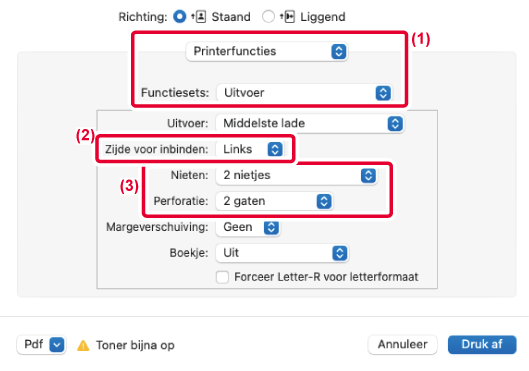529x371 pixels.
Task: Click the Annuleer button
Action: click(x=402, y=344)
